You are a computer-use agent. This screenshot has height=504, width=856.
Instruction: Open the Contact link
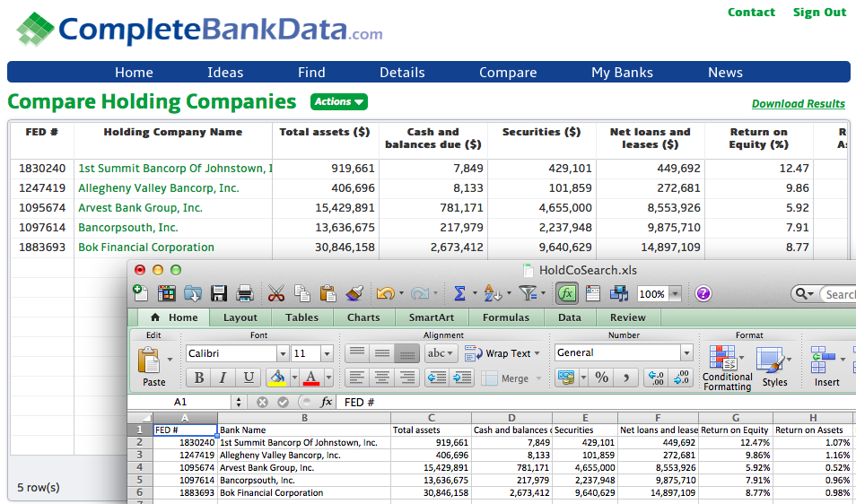pos(751,12)
